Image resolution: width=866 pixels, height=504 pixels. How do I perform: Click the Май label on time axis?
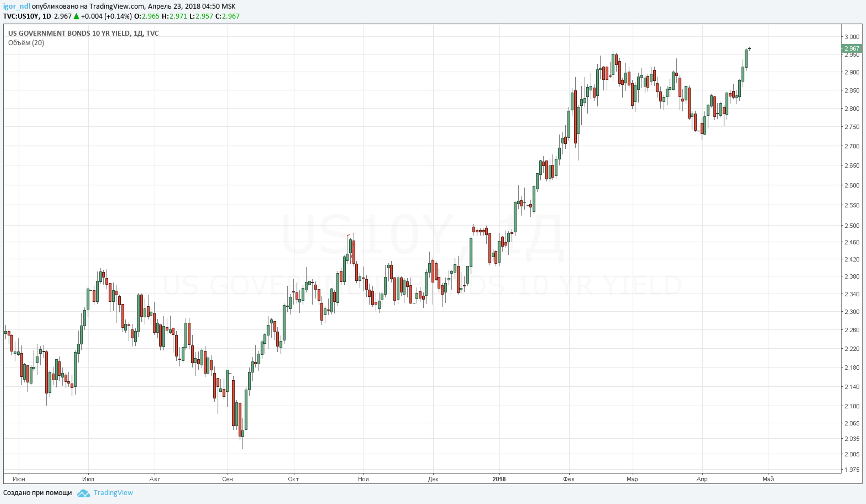[768, 479]
